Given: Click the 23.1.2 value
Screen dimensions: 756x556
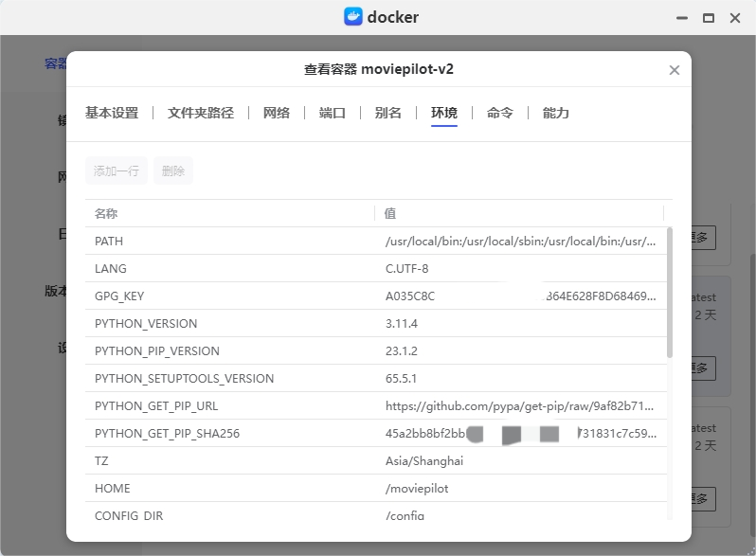Looking at the screenshot, I should coord(401,351).
